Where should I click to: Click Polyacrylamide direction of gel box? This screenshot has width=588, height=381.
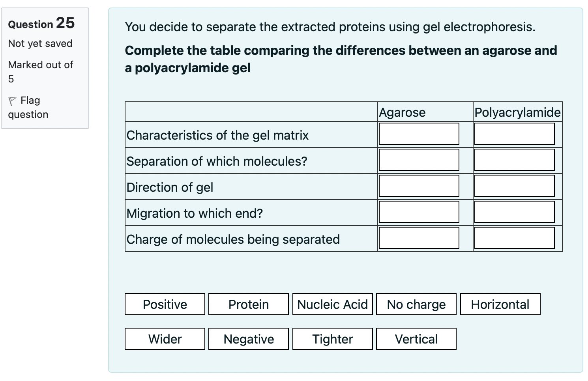(x=514, y=186)
